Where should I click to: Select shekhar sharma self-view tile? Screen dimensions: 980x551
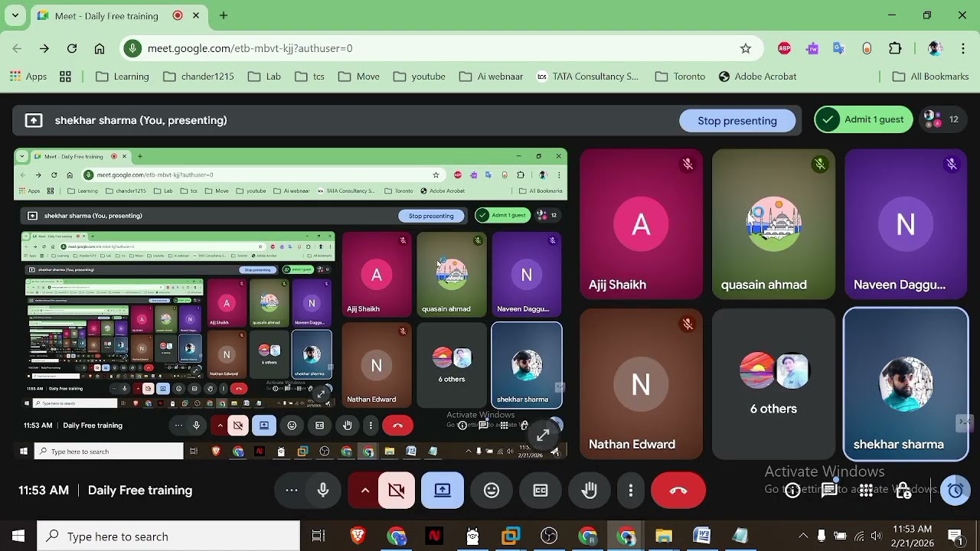pos(906,384)
